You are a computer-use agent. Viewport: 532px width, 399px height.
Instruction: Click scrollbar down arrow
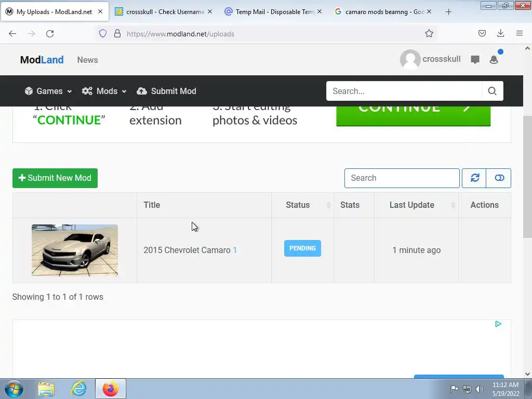click(x=527, y=374)
